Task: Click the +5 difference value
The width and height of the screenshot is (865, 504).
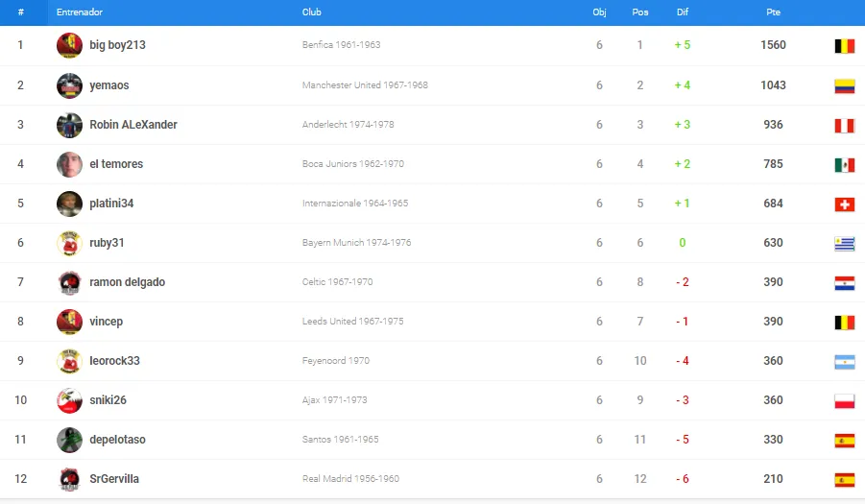Action: (683, 45)
